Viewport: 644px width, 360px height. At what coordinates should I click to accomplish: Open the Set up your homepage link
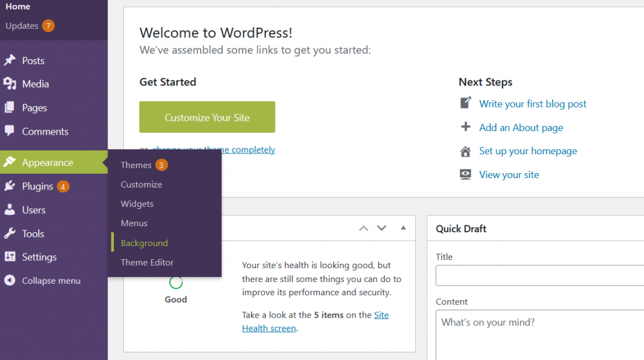click(x=528, y=151)
